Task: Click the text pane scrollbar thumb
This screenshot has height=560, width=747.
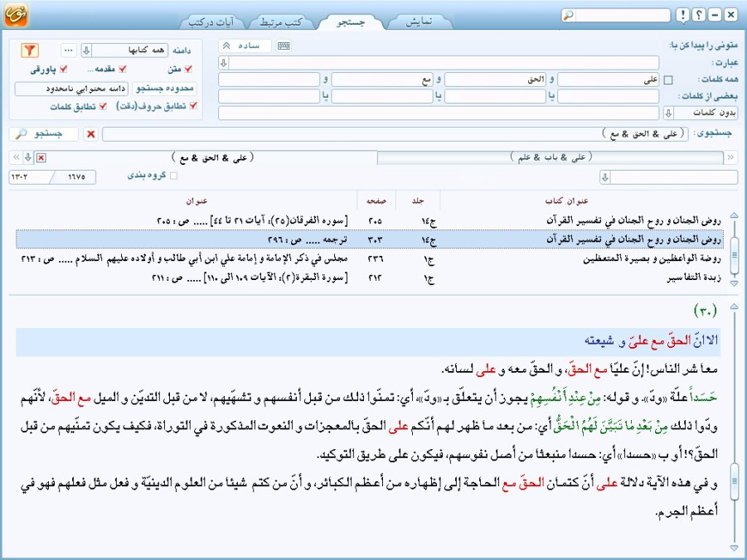Action: tap(735, 481)
